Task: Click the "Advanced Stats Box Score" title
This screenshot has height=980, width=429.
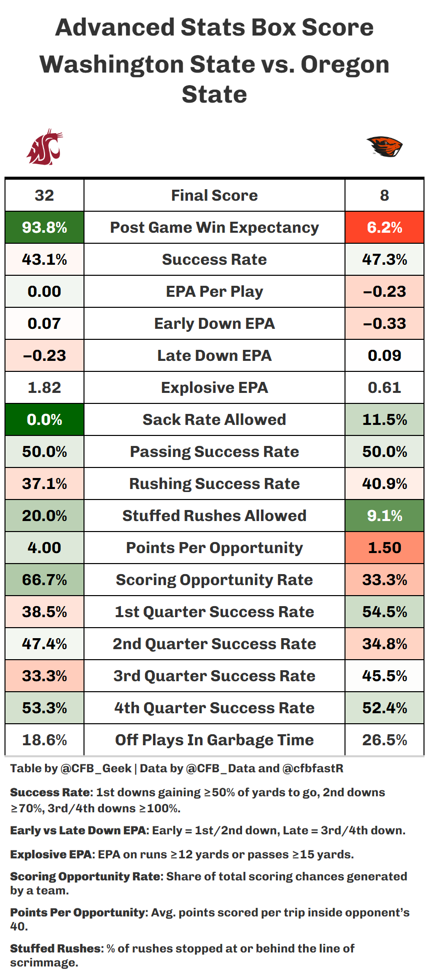Action: tap(214, 28)
